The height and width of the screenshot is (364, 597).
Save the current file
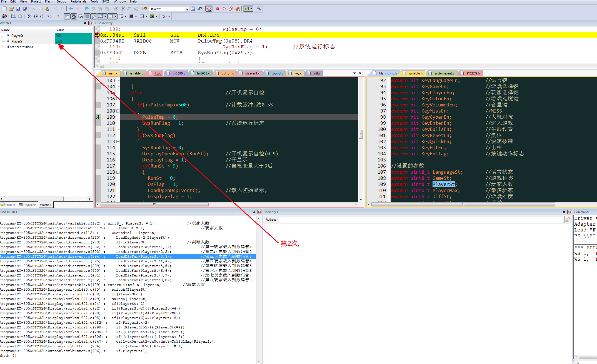pyautogui.click(x=18, y=9)
